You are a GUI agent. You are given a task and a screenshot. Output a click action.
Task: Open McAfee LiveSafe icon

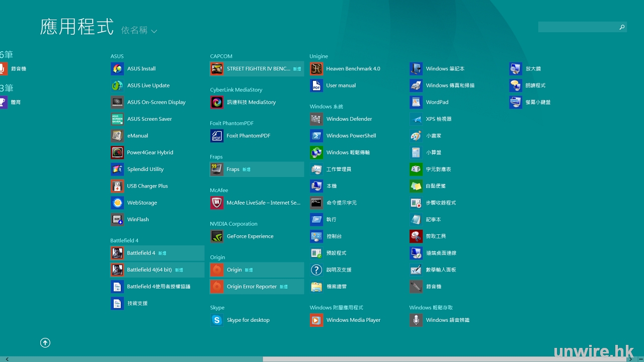217,203
